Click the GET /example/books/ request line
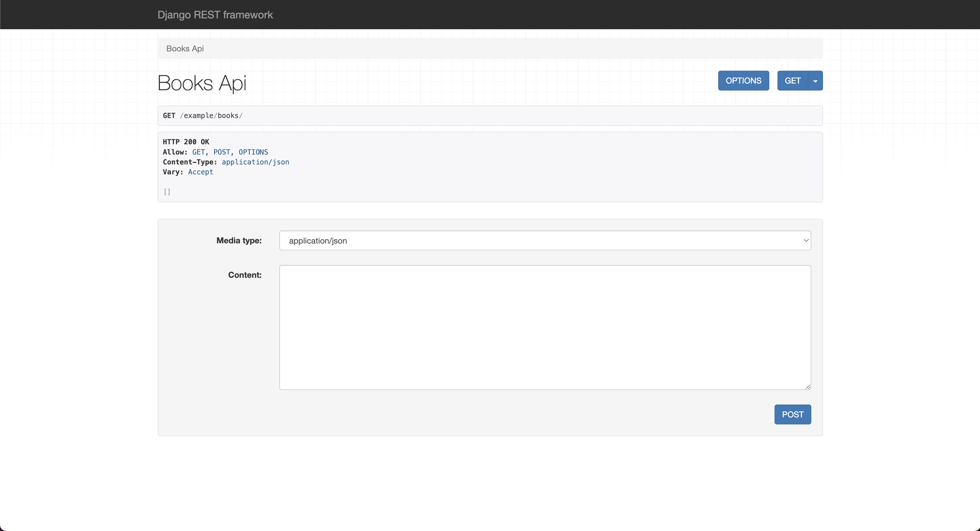 203,116
